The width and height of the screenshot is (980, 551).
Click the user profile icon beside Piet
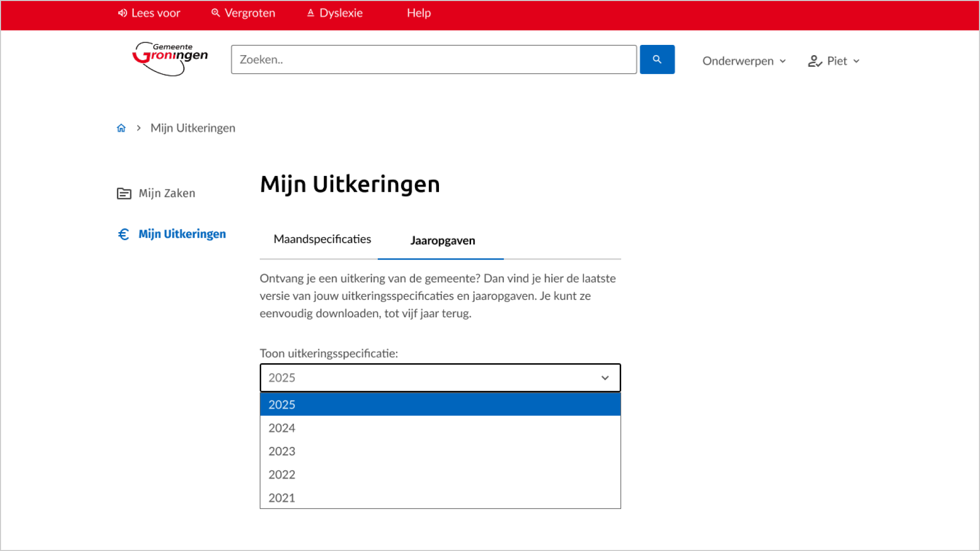815,61
